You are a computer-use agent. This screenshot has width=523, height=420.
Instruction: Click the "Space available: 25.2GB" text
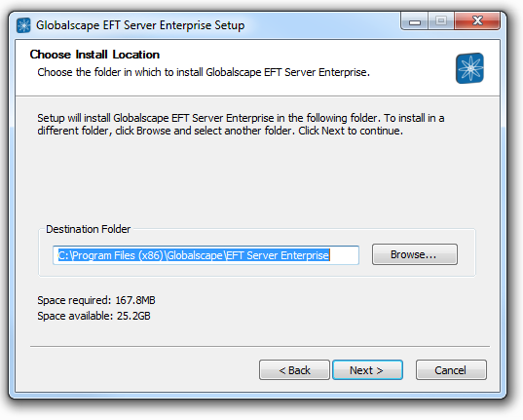pyautogui.click(x=93, y=316)
